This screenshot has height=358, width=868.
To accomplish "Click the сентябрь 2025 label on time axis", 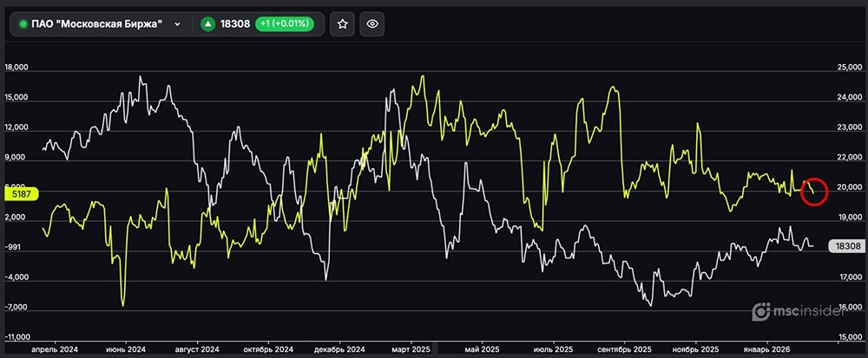I will pos(624,349).
